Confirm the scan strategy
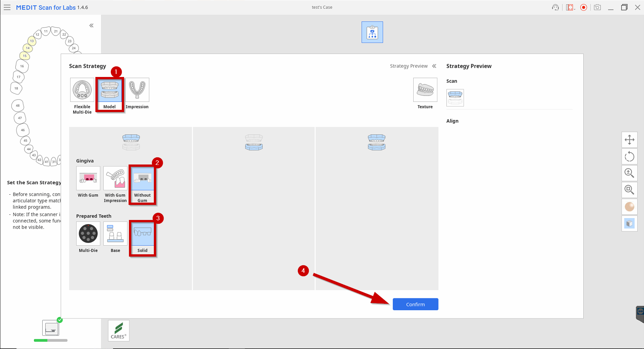 tap(416, 304)
